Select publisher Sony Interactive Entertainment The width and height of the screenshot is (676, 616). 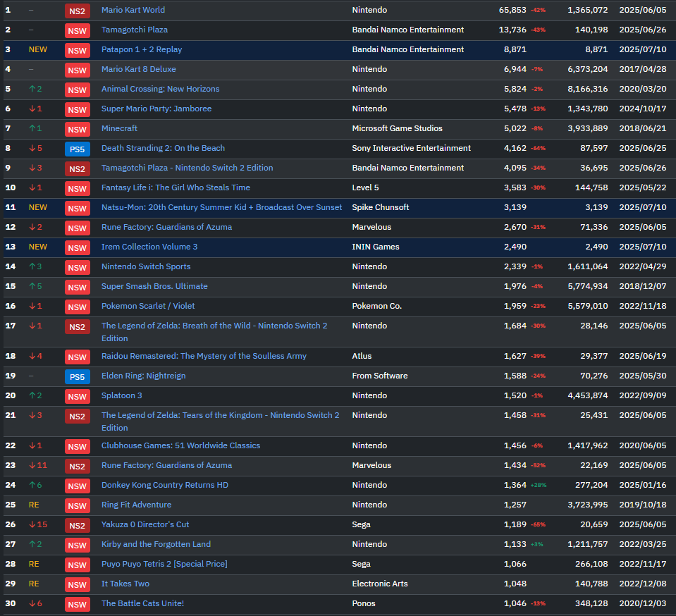[411, 148]
